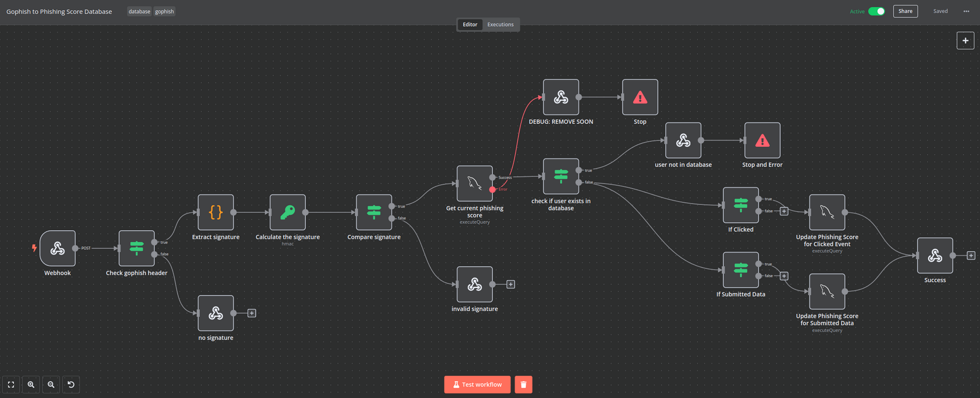The image size is (980, 398).
Task: Click the Test workflow button
Action: pos(477,385)
